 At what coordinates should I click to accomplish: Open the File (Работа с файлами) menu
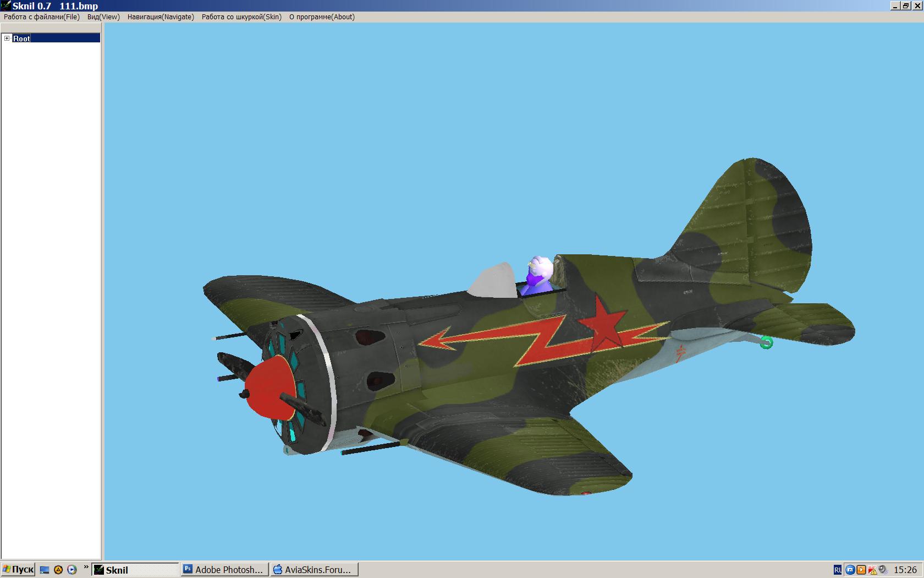[42, 17]
